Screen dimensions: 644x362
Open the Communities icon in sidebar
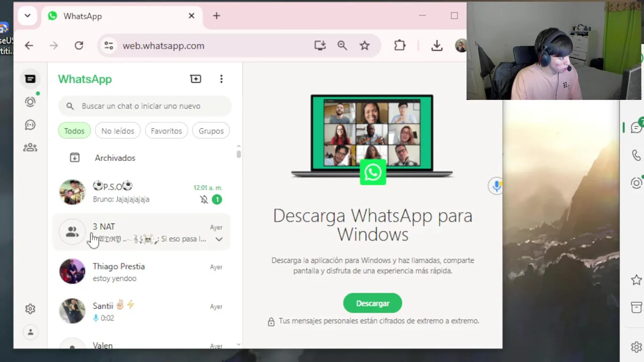coord(30,148)
